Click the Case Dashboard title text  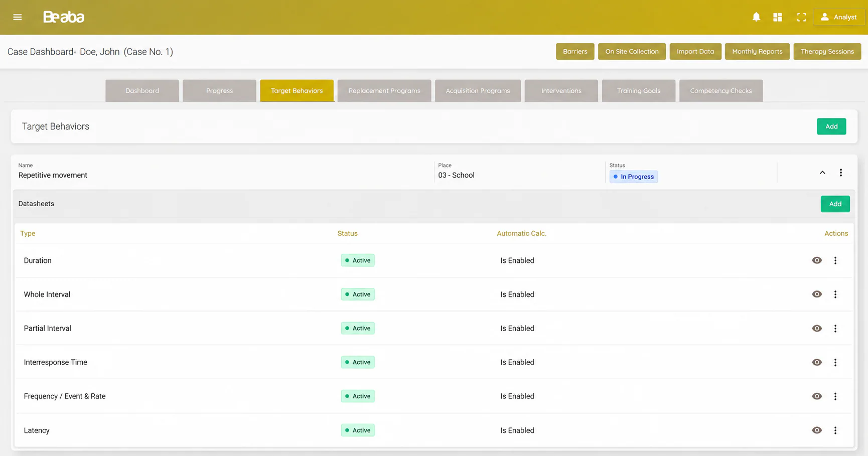pos(90,52)
